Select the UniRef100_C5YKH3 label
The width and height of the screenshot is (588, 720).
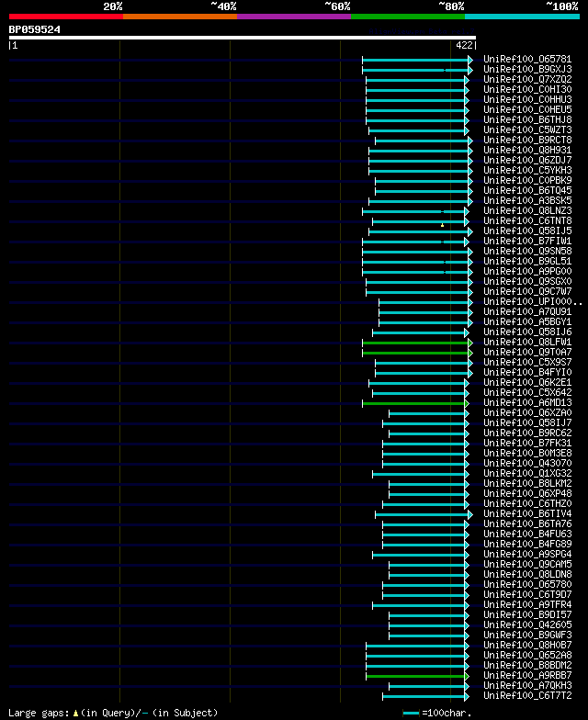click(x=527, y=171)
